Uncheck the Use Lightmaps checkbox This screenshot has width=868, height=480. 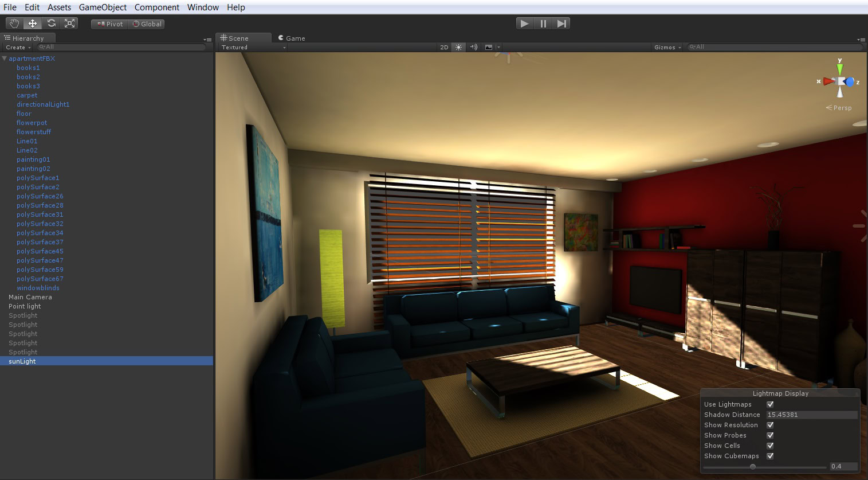[x=770, y=404]
